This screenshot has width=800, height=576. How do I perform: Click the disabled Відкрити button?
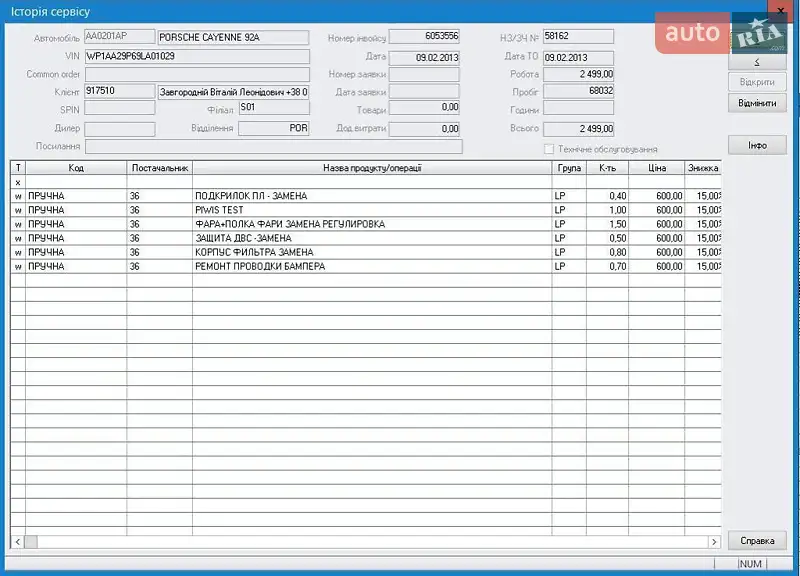pos(757,81)
